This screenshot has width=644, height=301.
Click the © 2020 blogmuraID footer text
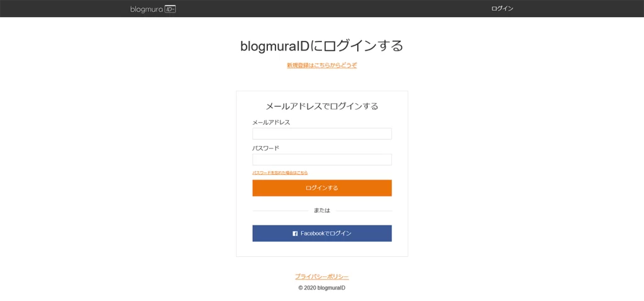322,288
